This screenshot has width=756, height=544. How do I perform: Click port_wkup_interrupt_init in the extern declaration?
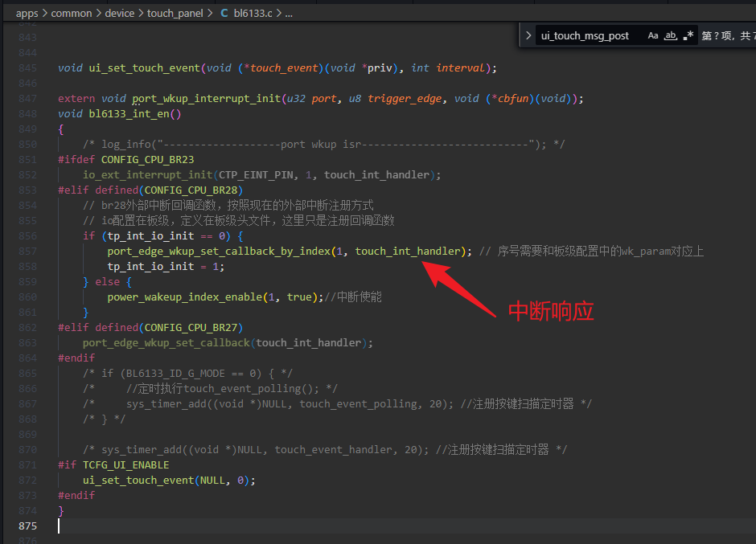point(207,99)
